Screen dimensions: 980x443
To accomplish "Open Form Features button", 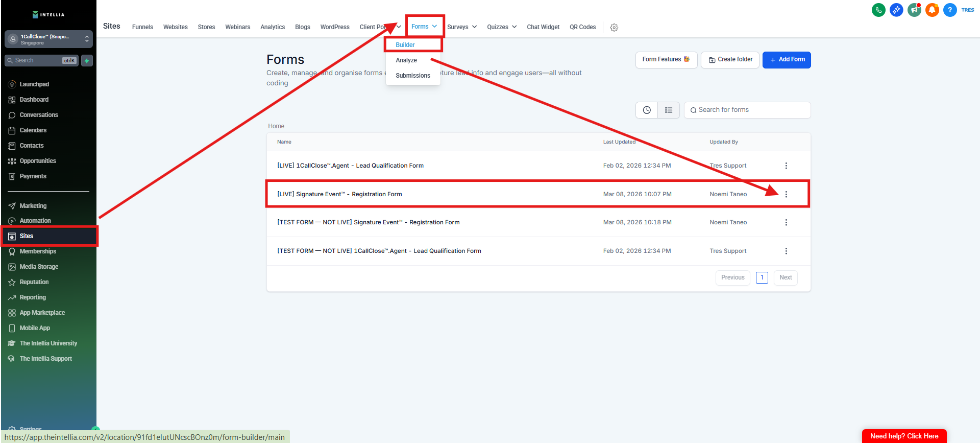I will [666, 60].
